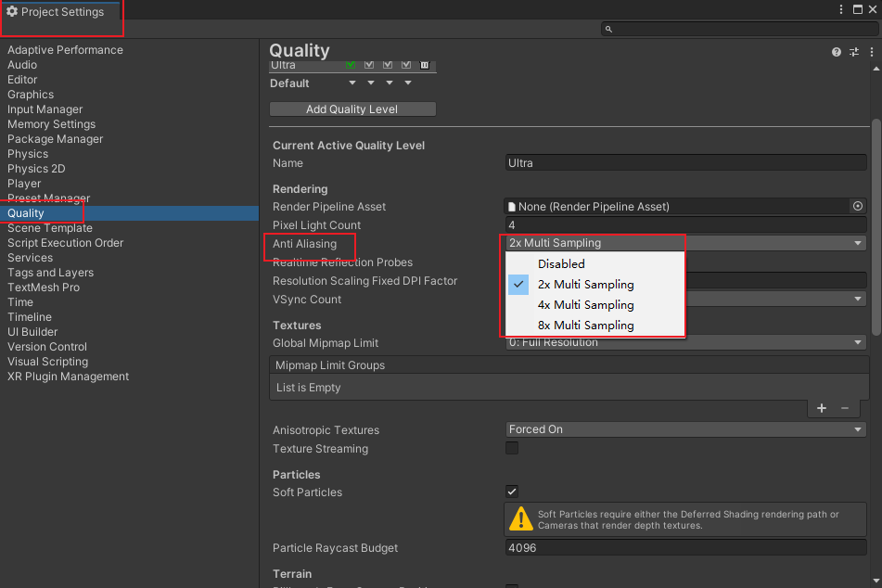
Task: Click the Render Pipeline Asset object picker circle
Action: (858, 206)
